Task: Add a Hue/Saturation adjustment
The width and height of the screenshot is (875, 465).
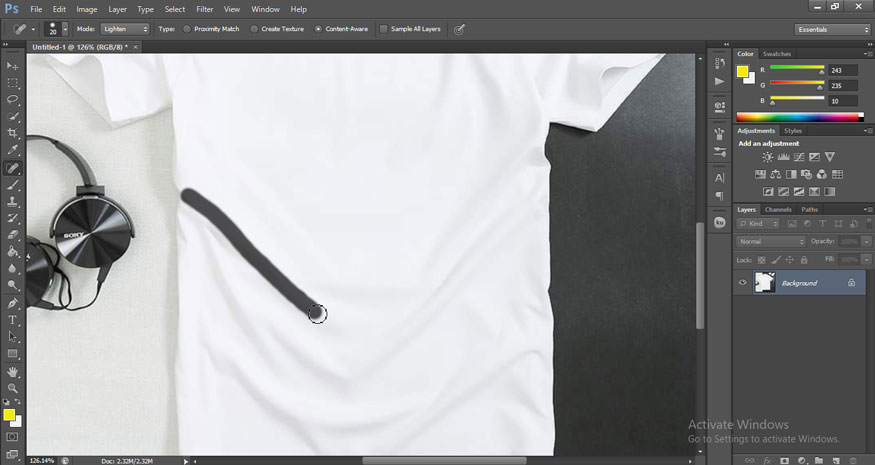Action: pos(760,175)
